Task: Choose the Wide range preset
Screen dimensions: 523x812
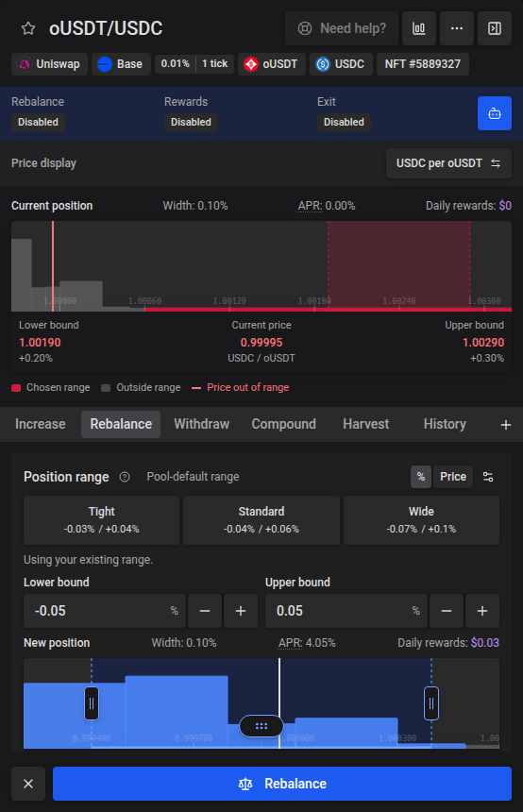Action: coord(421,520)
